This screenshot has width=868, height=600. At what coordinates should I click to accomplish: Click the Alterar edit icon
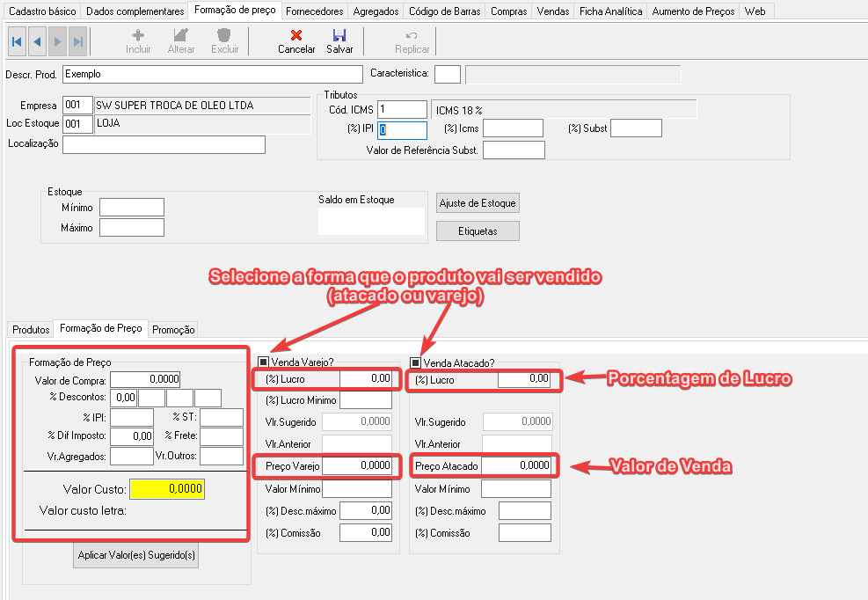click(x=181, y=36)
